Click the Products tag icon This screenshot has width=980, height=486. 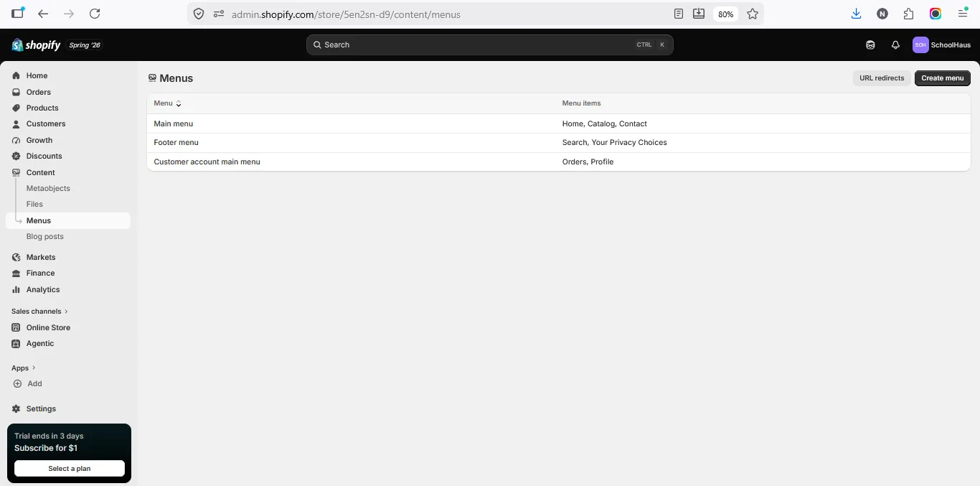point(17,108)
